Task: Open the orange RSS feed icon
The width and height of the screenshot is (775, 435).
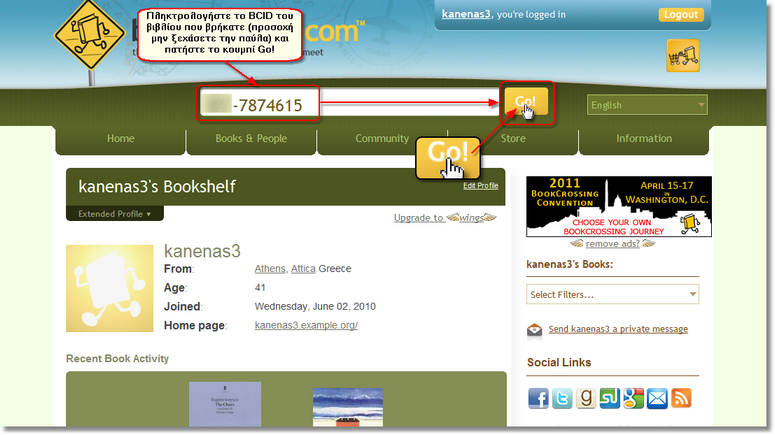Action: (x=681, y=399)
